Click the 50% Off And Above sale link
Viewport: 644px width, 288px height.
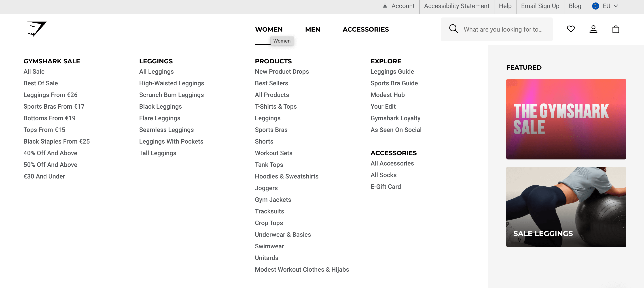pyautogui.click(x=50, y=165)
